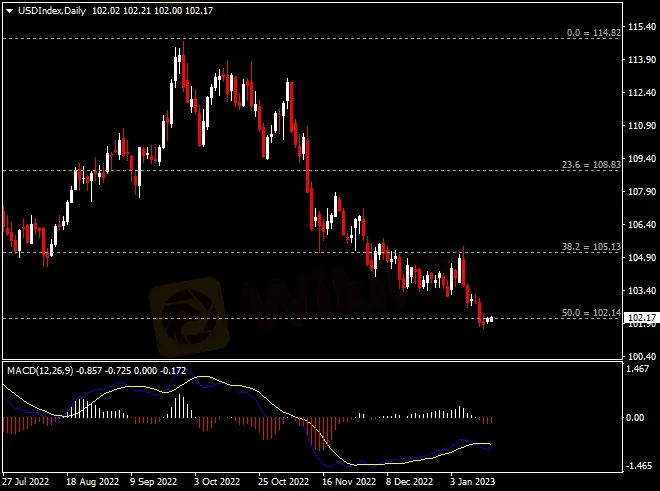Viewport: 660px width, 491px height.
Task: Click the watermark logo on the chart
Action: [x=189, y=317]
